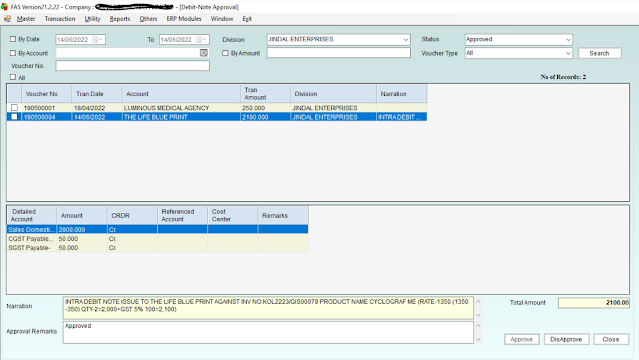Click the Referenced Account column header
This screenshot has width=639, height=360.
[183, 215]
